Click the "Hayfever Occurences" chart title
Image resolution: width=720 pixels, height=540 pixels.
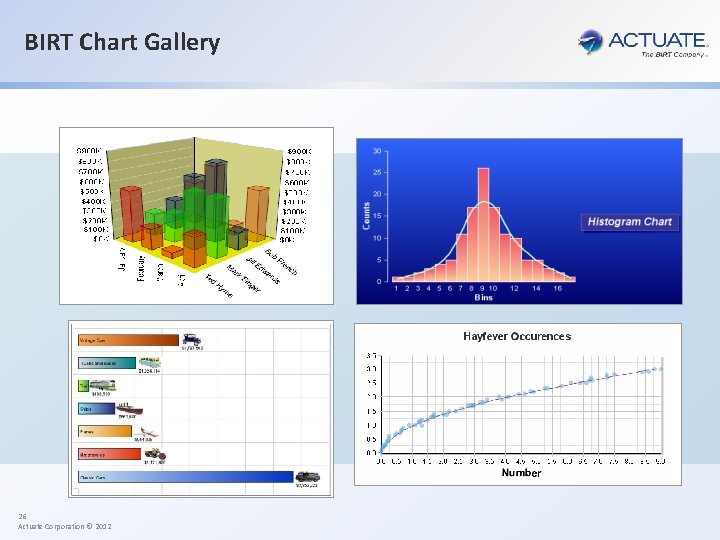coord(517,336)
